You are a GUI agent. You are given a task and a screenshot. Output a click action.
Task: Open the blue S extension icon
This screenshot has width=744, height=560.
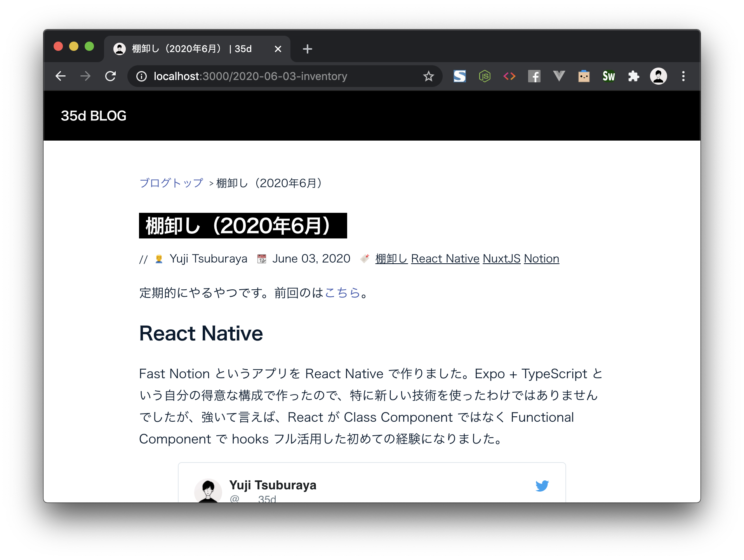coord(460,76)
